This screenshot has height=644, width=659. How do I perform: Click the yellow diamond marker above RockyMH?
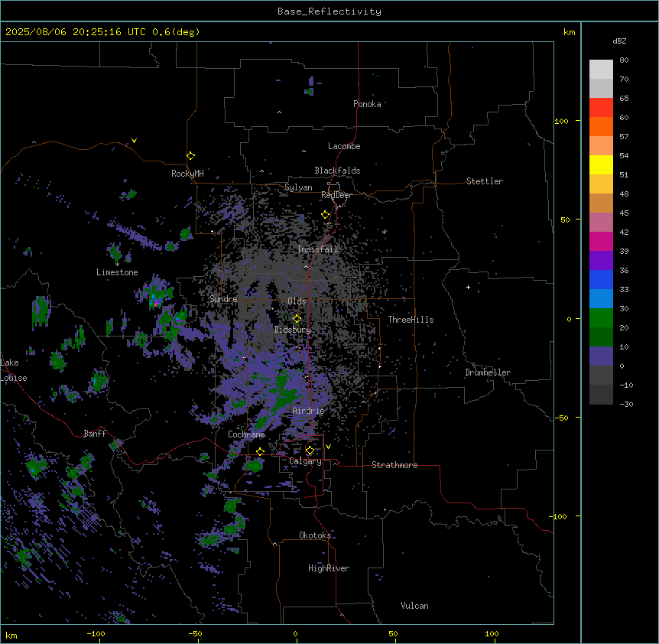[191, 156]
